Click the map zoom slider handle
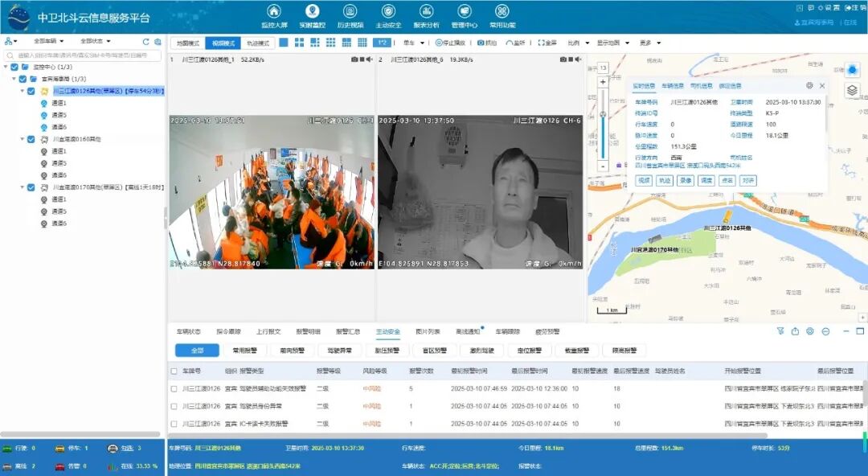This screenshot has width=868, height=476. [603, 115]
